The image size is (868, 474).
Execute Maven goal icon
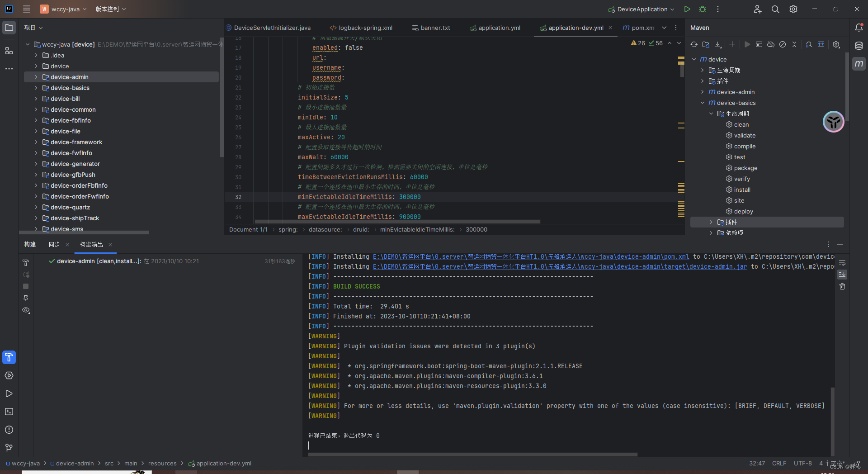759,44
